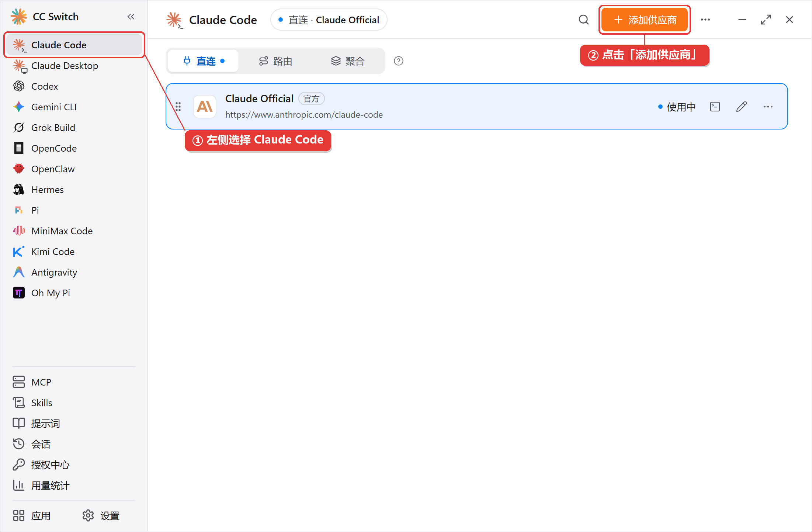
Task: Click the 添加供应商 button
Action: coord(645,20)
